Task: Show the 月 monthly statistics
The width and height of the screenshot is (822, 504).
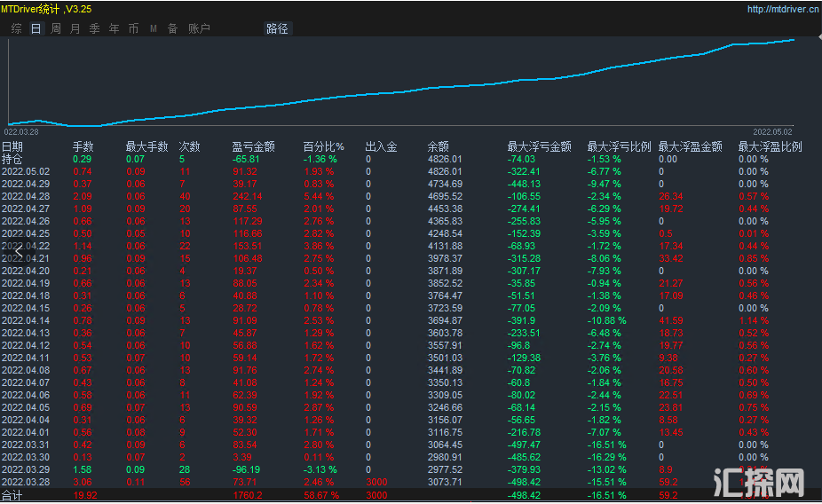Action: click(75, 28)
